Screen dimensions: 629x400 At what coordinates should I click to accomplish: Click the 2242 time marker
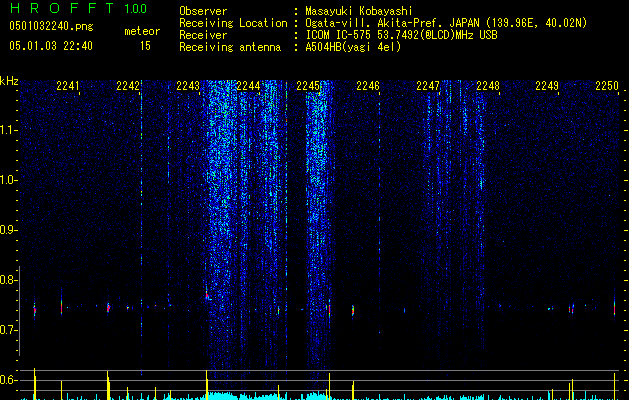[x=128, y=86]
